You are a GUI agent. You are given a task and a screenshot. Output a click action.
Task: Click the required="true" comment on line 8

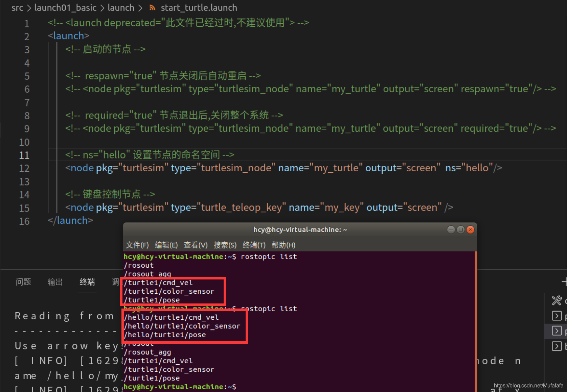[x=174, y=115]
